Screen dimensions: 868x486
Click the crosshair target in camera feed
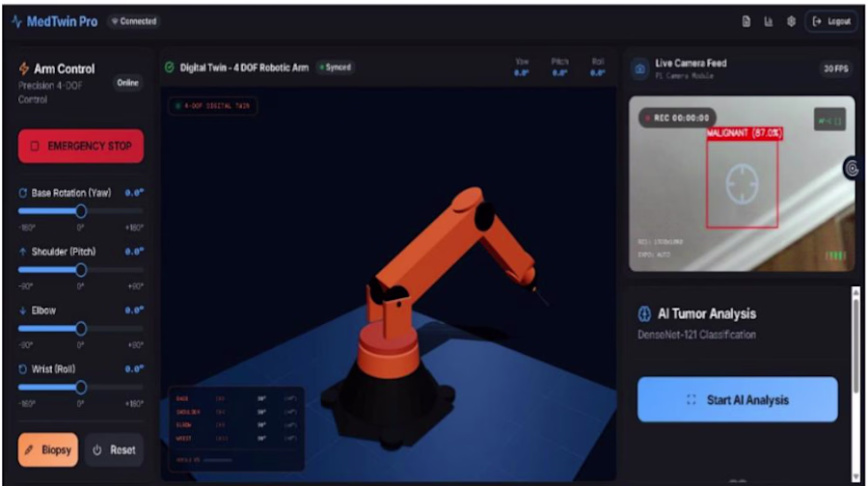pyautogui.click(x=742, y=184)
